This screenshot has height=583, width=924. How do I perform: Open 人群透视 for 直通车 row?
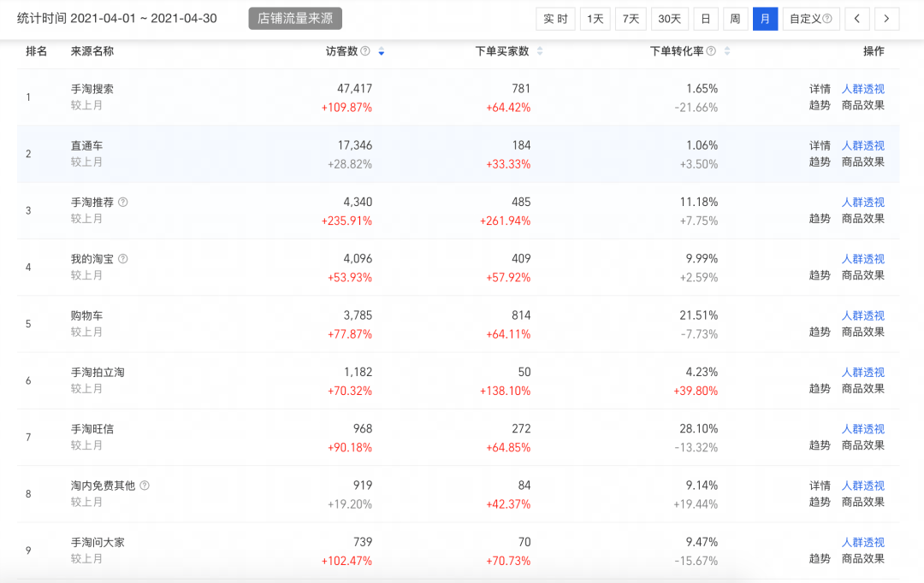(862, 146)
